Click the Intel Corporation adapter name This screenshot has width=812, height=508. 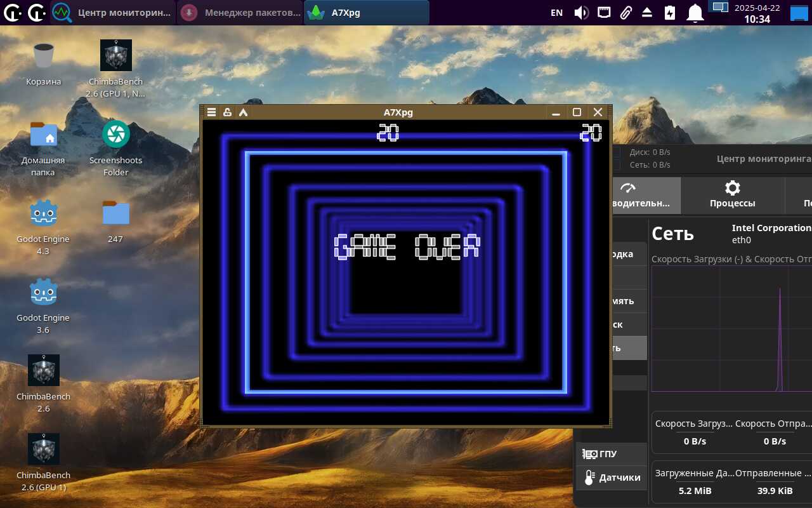771,228
